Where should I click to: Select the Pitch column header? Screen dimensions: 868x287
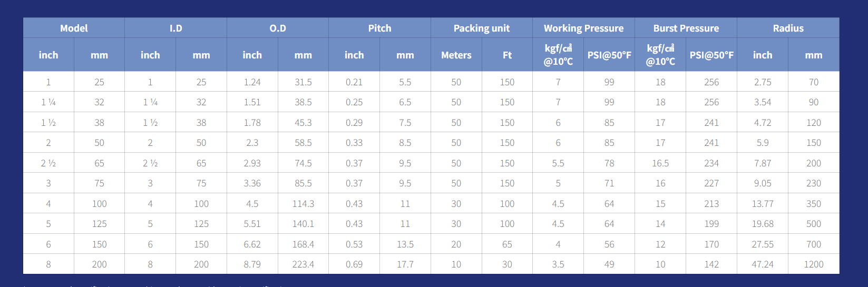click(x=379, y=28)
